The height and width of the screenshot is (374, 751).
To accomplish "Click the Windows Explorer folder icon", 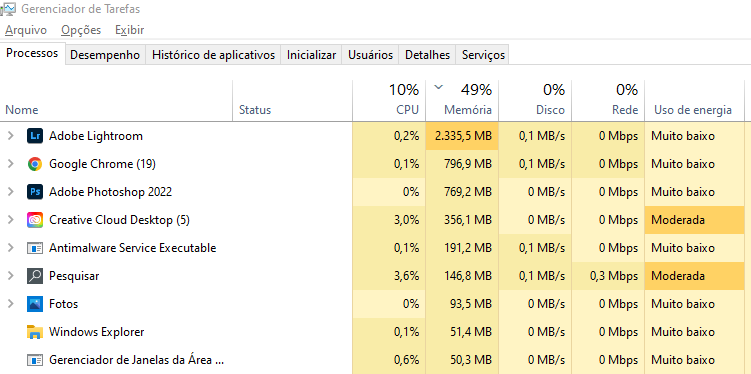I will pyautogui.click(x=35, y=332).
